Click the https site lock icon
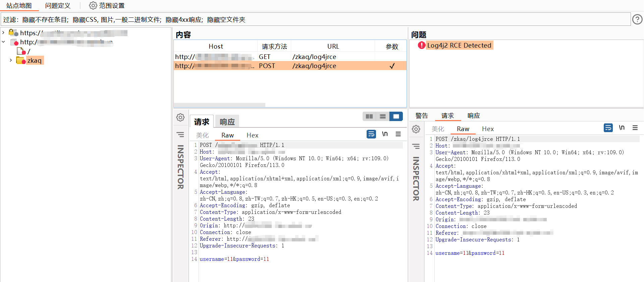The image size is (644, 282). tap(13, 33)
